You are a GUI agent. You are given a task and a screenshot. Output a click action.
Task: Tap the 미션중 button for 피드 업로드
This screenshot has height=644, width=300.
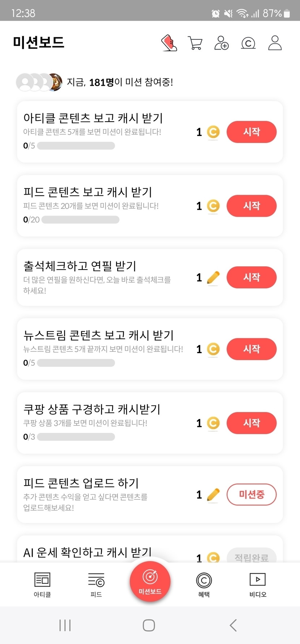(x=252, y=495)
